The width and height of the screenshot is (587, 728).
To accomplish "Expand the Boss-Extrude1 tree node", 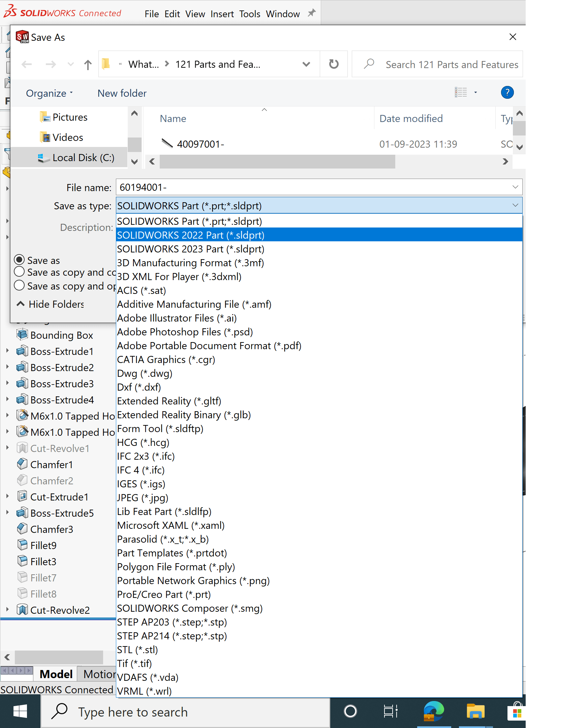I will coord(7,351).
